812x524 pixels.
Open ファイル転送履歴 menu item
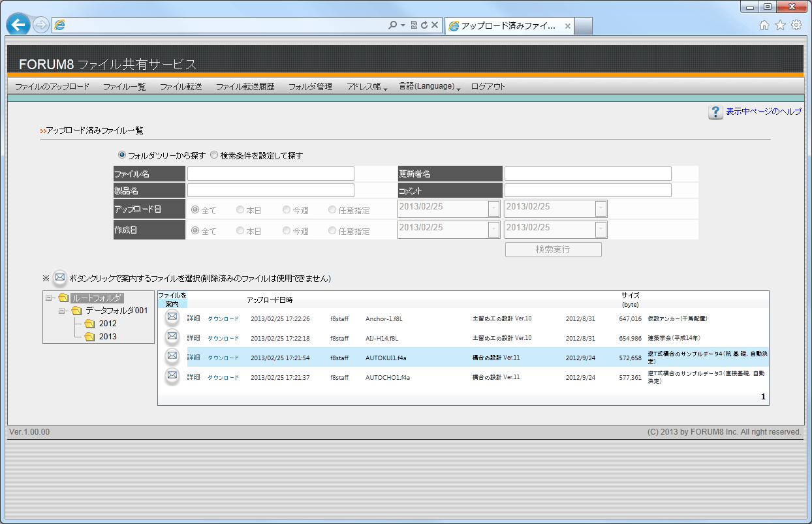pos(245,87)
